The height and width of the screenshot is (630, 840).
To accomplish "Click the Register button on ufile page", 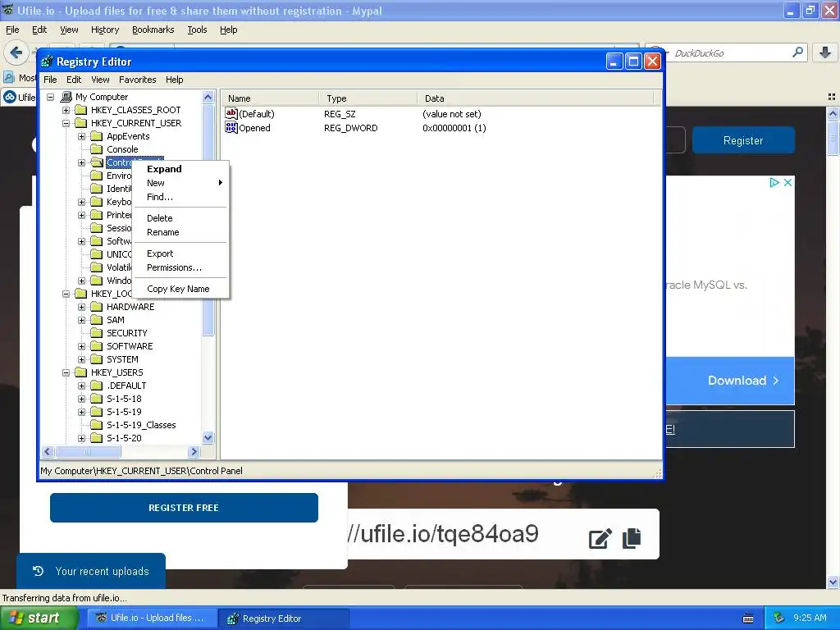I will [x=743, y=140].
